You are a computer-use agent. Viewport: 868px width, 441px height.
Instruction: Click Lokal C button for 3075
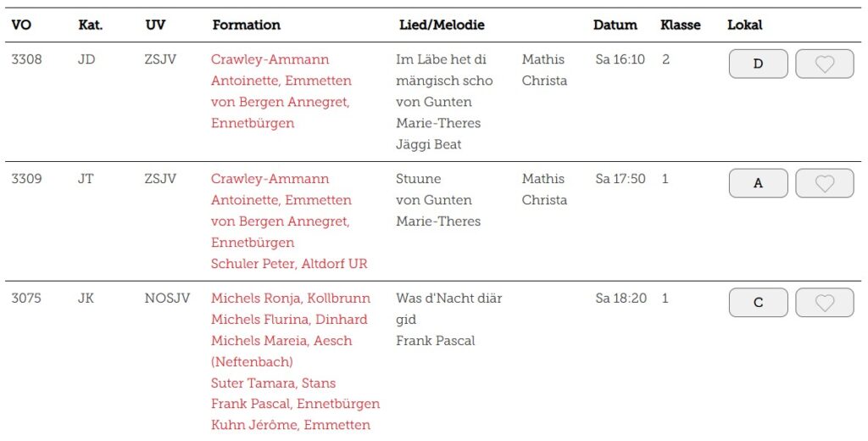tap(759, 303)
